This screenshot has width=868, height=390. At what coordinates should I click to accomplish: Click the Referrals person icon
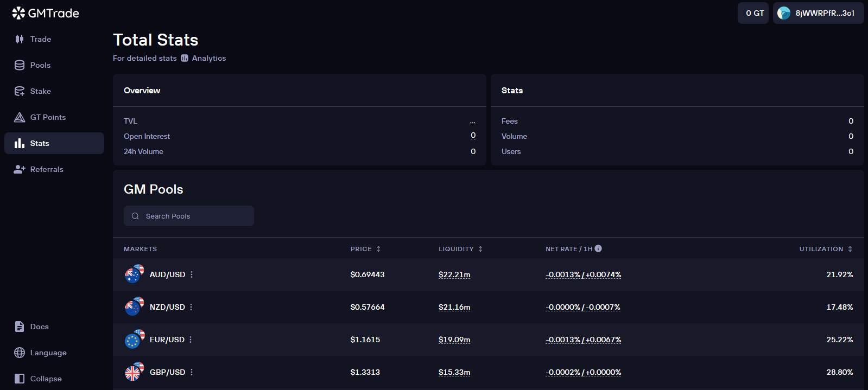tap(20, 169)
